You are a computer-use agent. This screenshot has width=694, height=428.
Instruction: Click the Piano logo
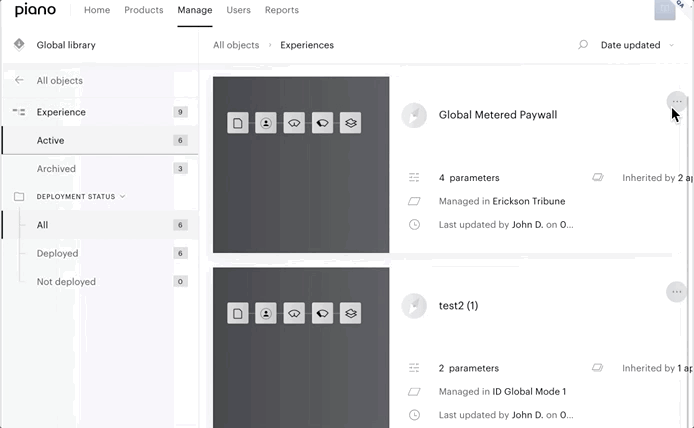[x=35, y=10]
